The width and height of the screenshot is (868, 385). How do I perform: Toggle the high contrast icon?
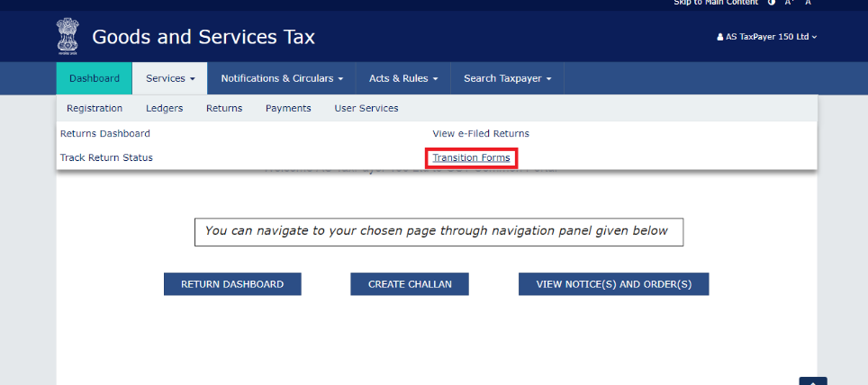tap(772, 3)
